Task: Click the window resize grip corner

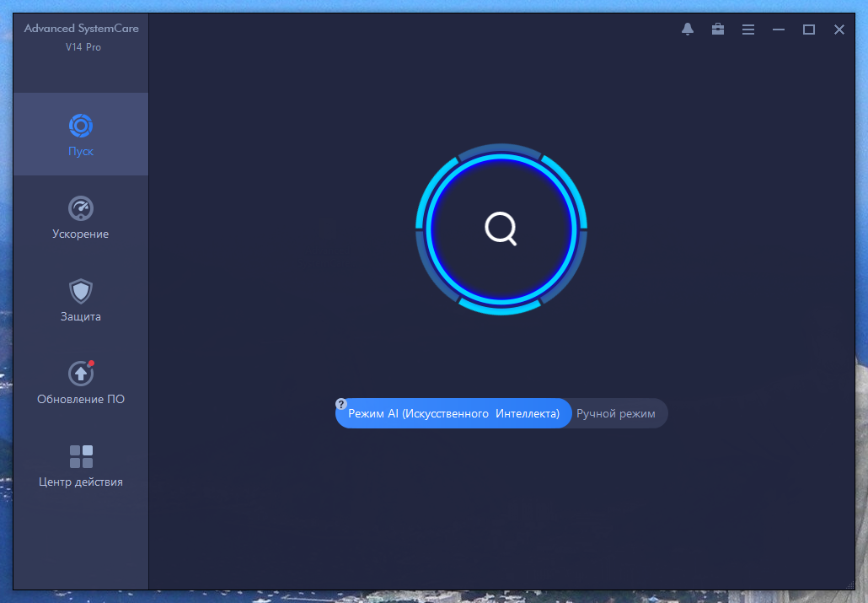Action: pos(849,584)
